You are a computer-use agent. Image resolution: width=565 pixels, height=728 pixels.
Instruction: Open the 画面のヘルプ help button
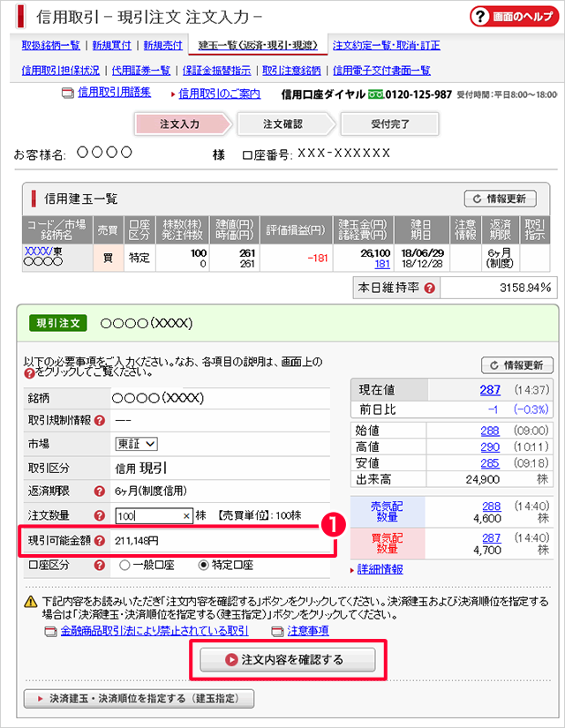512,18
